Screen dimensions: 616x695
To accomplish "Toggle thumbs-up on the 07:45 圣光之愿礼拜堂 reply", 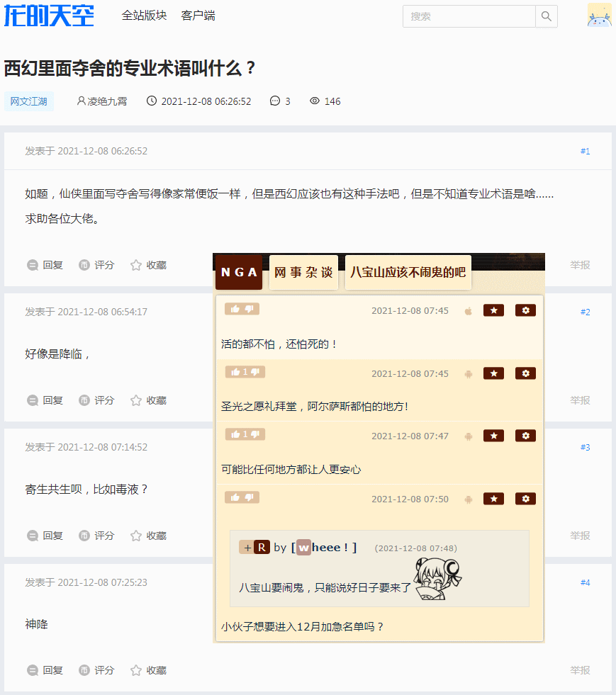I will [235, 371].
